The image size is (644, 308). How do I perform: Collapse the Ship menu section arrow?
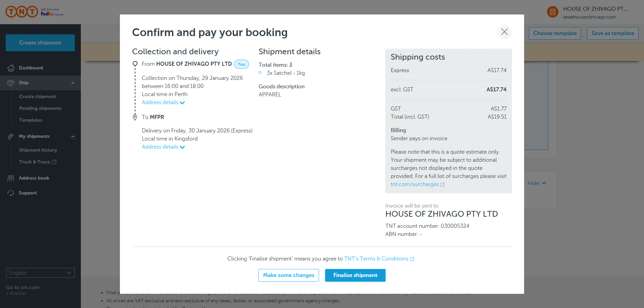click(73, 83)
